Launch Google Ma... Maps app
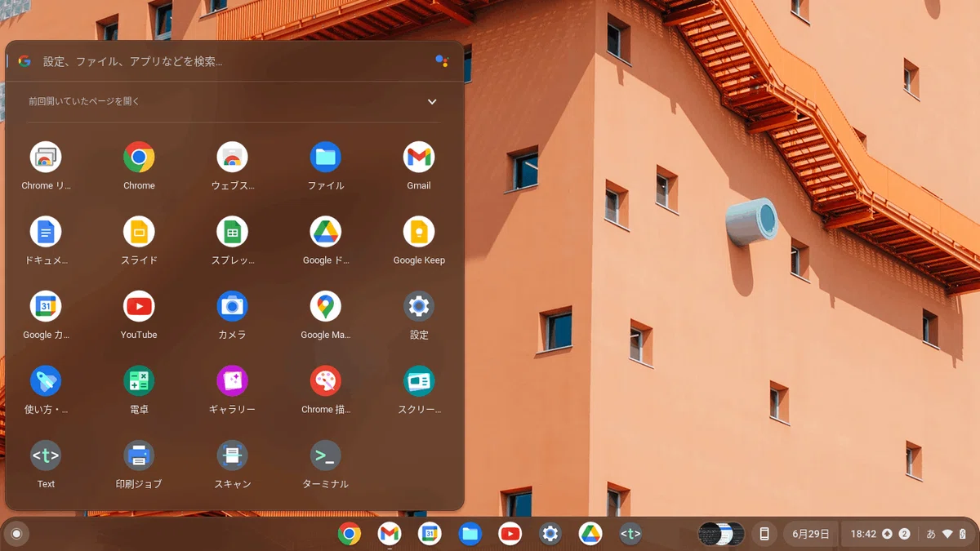 (325, 306)
